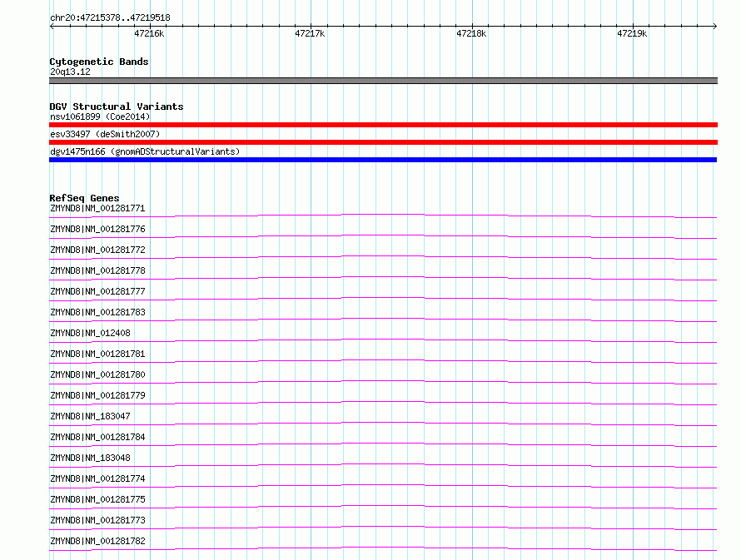Click the 20q13.12 band label
This screenshot has width=741, height=560.
pyautogui.click(x=70, y=72)
